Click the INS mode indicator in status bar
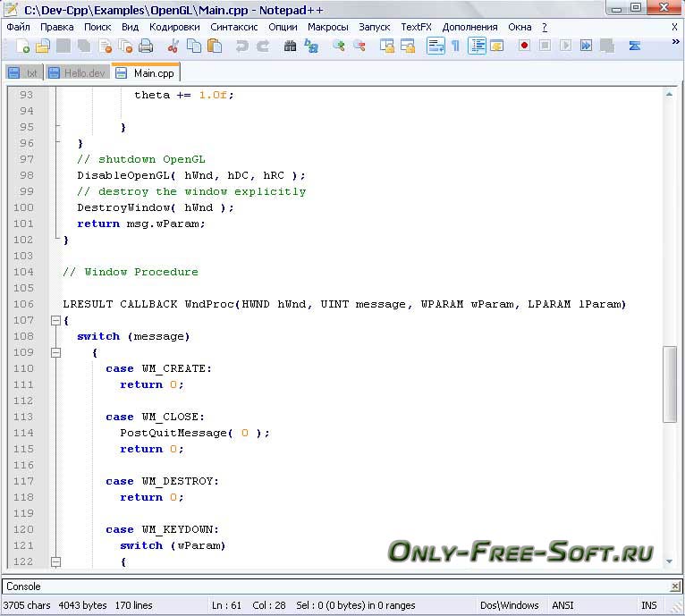 [648, 605]
